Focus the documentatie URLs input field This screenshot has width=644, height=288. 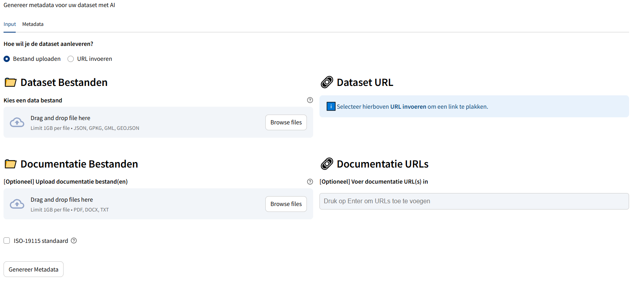tap(474, 201)
